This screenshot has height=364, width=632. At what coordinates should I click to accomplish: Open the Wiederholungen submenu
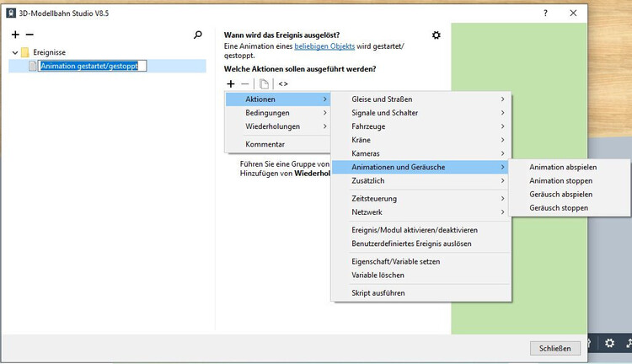(x=278, y=126)
